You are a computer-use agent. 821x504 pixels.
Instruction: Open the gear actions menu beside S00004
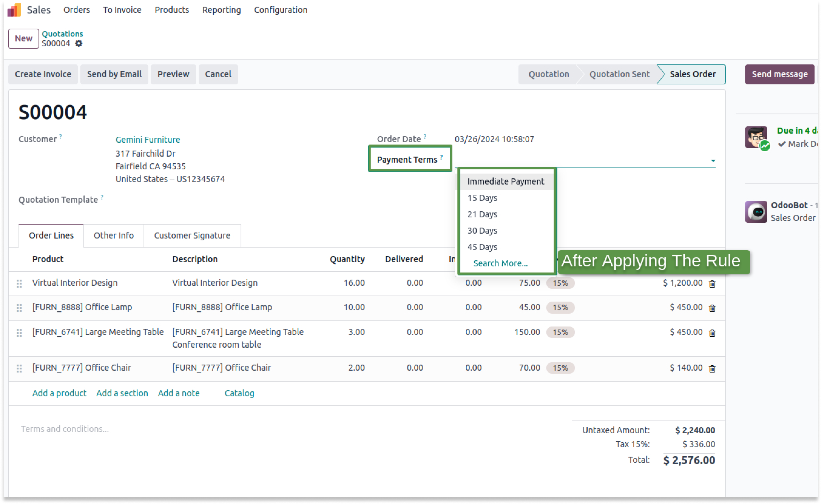79,43
